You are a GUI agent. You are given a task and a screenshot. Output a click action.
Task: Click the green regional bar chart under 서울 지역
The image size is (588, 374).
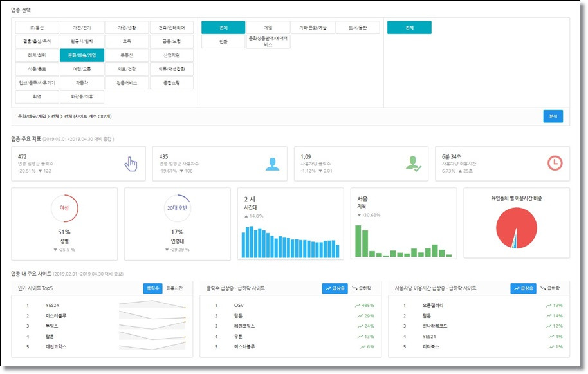click(x=403, y=241)
